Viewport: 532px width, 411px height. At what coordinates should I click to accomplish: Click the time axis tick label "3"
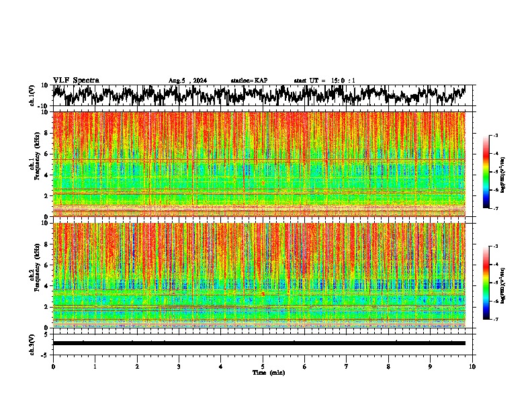click(179, 367)
